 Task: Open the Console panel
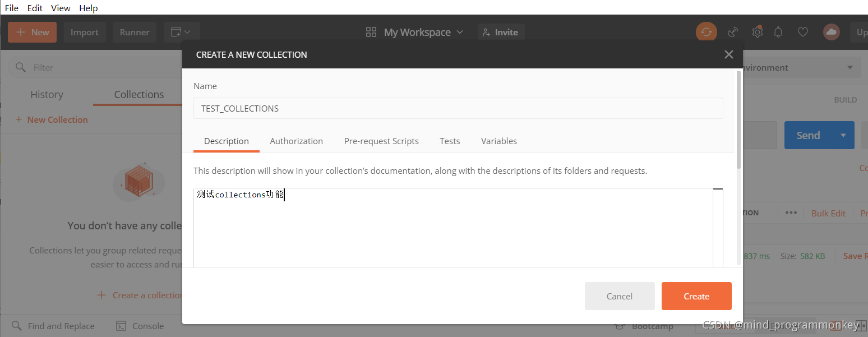(x=140, y=326)
